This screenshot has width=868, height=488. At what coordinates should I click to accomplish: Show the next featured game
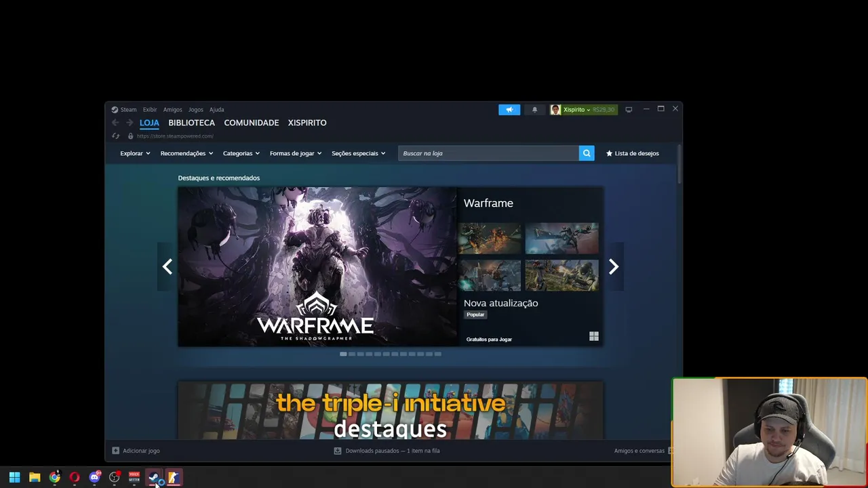tap(614, 267)
